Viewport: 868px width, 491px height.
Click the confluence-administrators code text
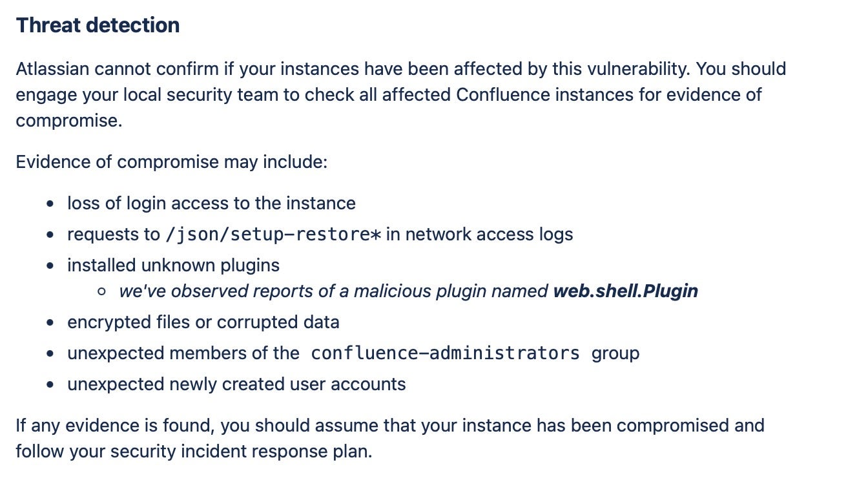point(445,353)
